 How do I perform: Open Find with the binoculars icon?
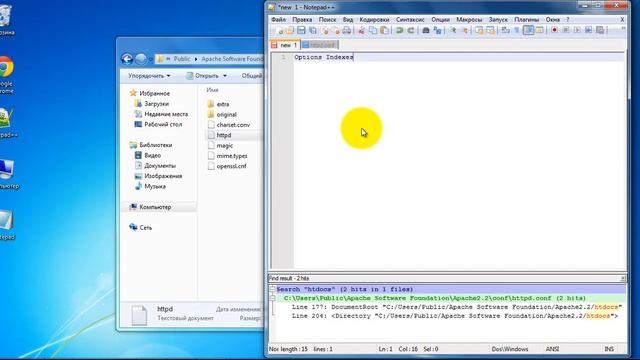pyautogui.click(x=426, y=30)
